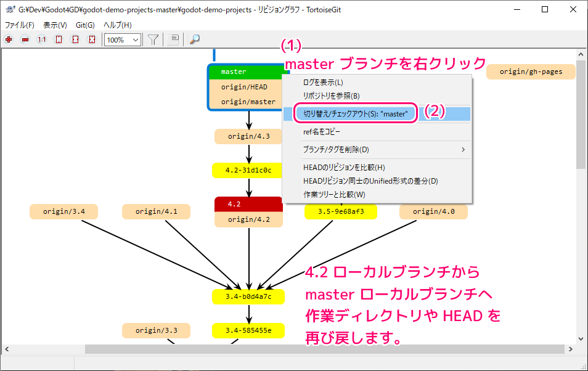Image resolution: width=588 pixels, height=371 pixels.
Task: Choose ref名をコピー from context menu
Action: point(377,132)
